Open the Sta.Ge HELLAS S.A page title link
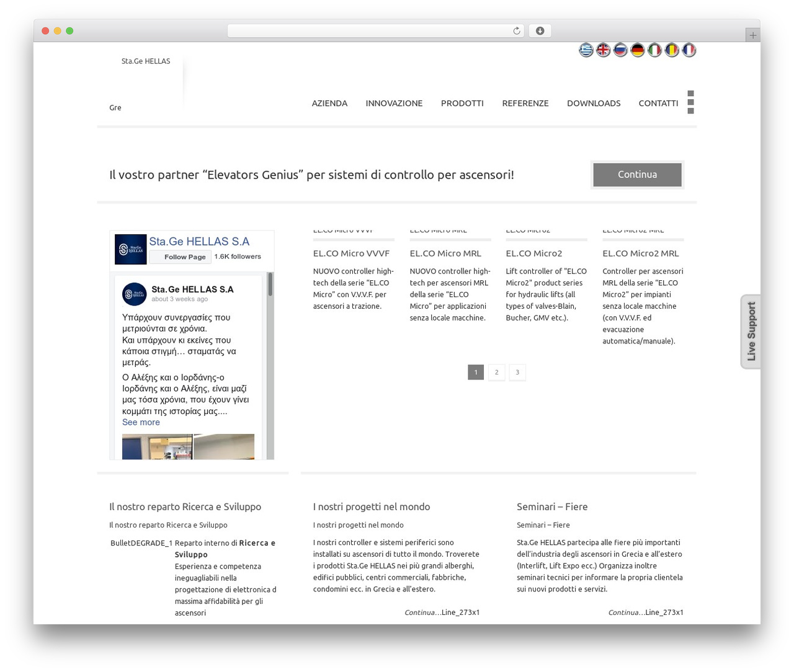 [x=199, y=242]
